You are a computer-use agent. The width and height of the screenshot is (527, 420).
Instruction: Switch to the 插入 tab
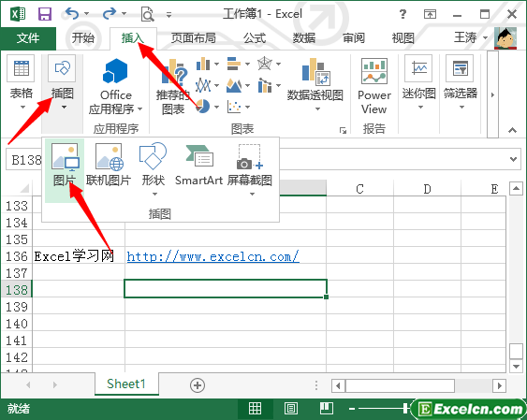point(133,38)
